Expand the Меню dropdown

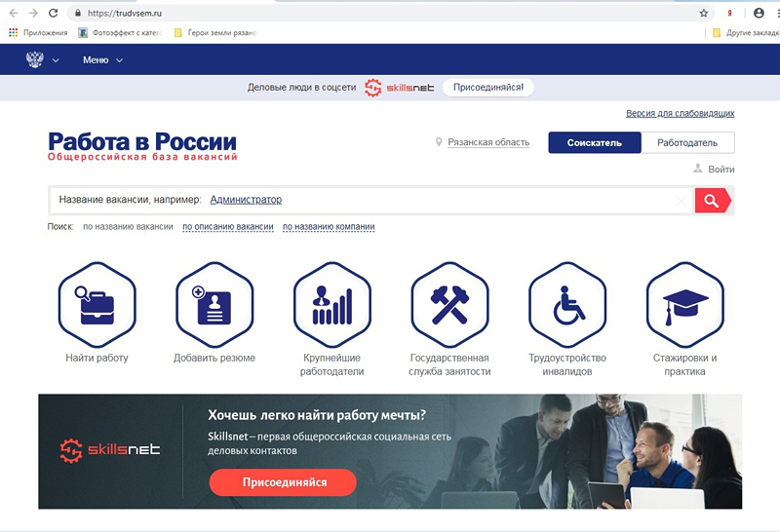point(102,60)
